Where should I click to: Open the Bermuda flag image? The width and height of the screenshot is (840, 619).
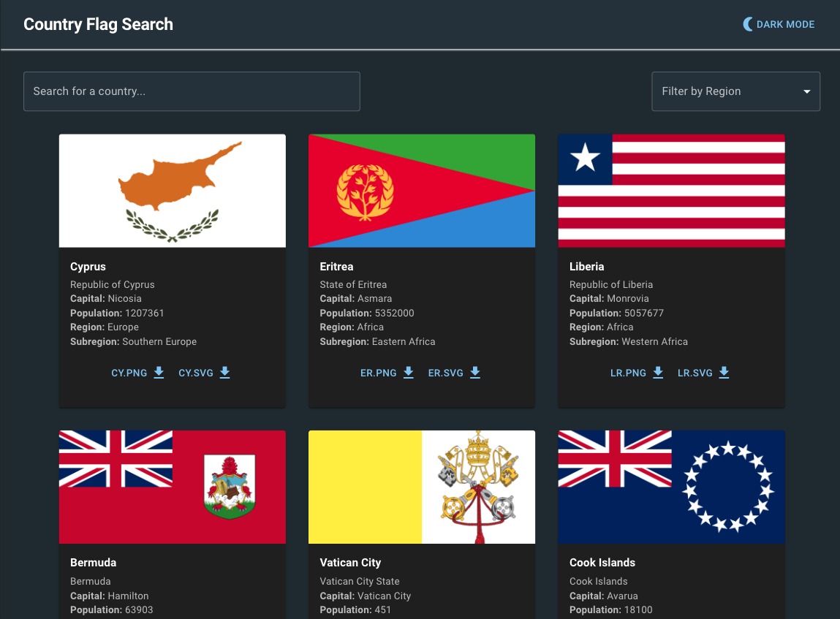[x=173, y=487]
